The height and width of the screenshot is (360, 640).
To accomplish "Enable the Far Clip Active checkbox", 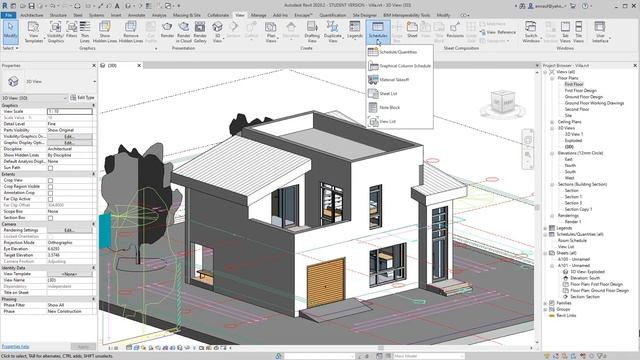I will (50, 199).
